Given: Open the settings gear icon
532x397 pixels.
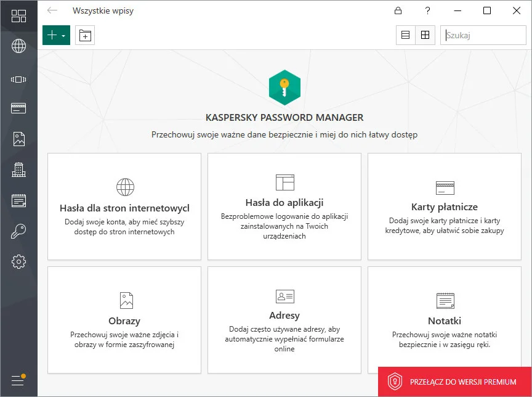Looking at the screenshot, I should click(x=18, y=262).
